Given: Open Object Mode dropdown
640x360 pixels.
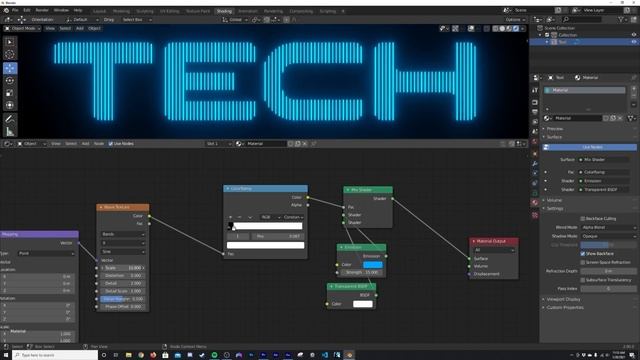Looking at the screenshot, I should click(x=22, y=29).
